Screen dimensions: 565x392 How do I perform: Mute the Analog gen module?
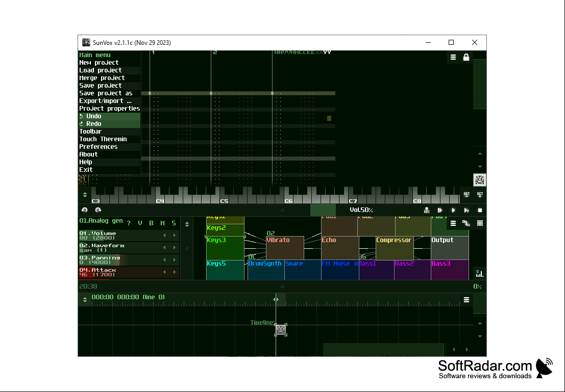pyautogui.click(x=162, y=223)
